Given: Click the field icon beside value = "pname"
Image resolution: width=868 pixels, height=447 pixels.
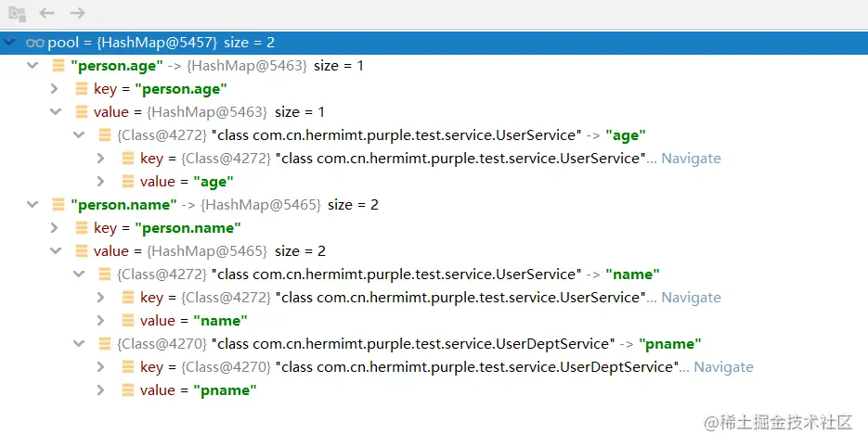Looking at the screenshot, I should pos(128,390).
